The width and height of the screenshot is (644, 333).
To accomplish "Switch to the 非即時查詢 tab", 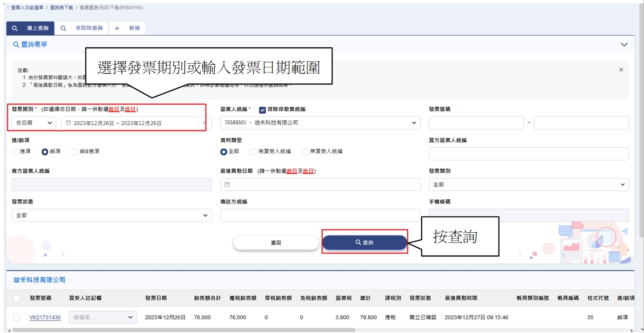I will [82, 28].
